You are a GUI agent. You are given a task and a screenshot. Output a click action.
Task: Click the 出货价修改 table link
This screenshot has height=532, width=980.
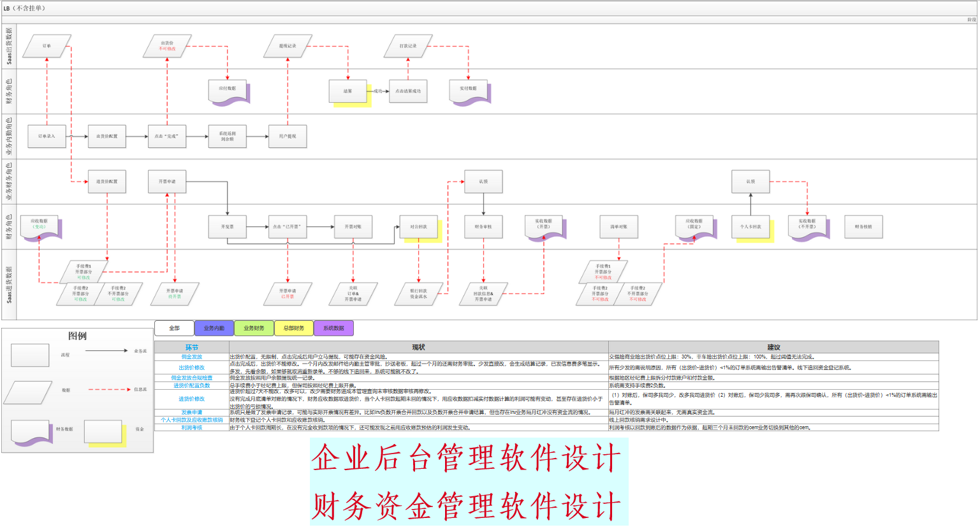[191, 367]
